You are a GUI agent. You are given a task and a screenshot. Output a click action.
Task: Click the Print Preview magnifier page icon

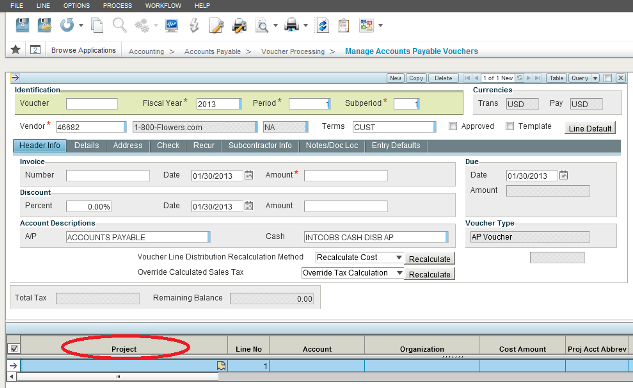pos(262,25)
